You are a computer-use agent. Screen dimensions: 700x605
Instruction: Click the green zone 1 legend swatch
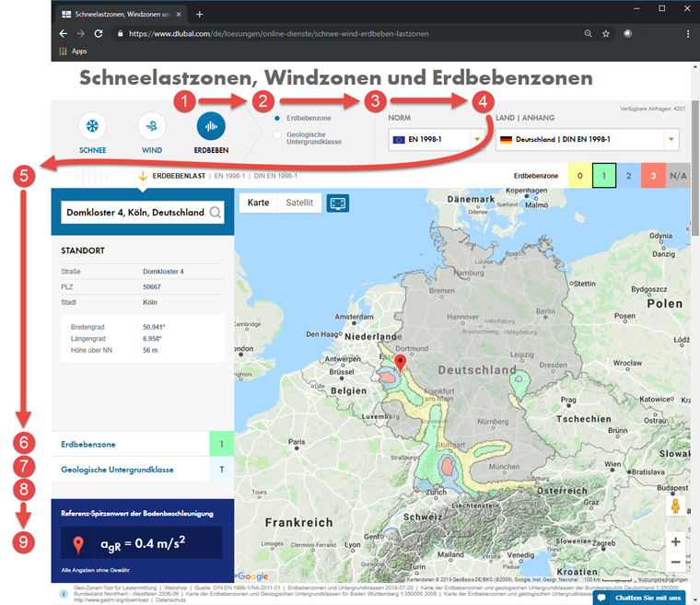coord(604,176)
